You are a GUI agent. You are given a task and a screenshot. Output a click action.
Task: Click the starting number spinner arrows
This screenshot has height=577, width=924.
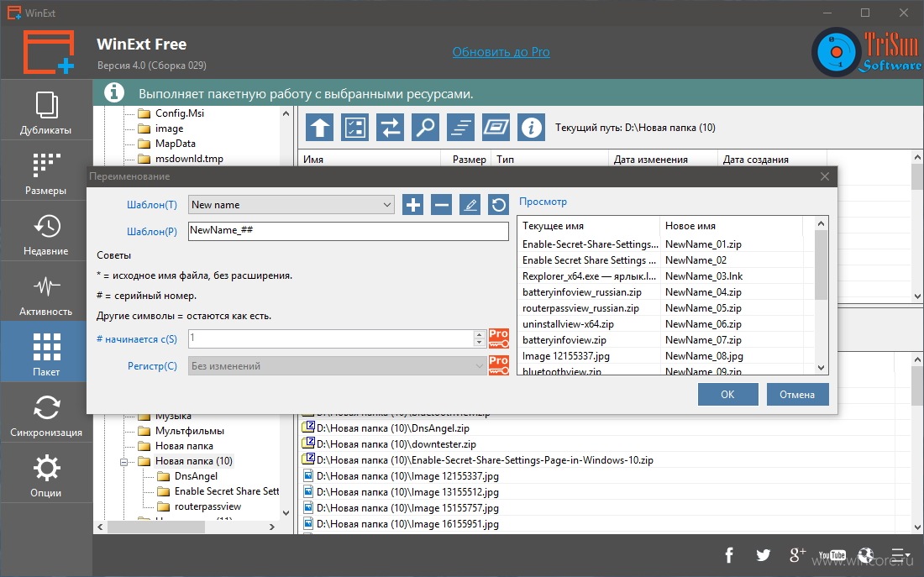tap(479, 338)
